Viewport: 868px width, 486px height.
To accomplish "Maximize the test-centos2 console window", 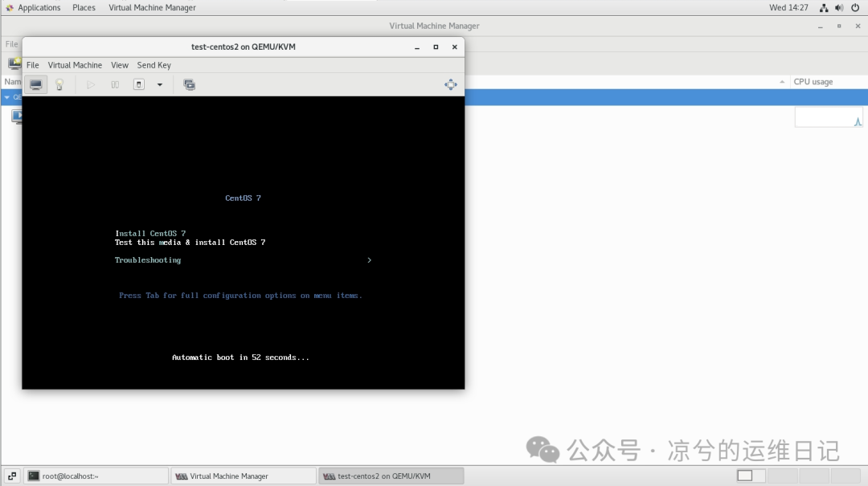I will (436, 47).
